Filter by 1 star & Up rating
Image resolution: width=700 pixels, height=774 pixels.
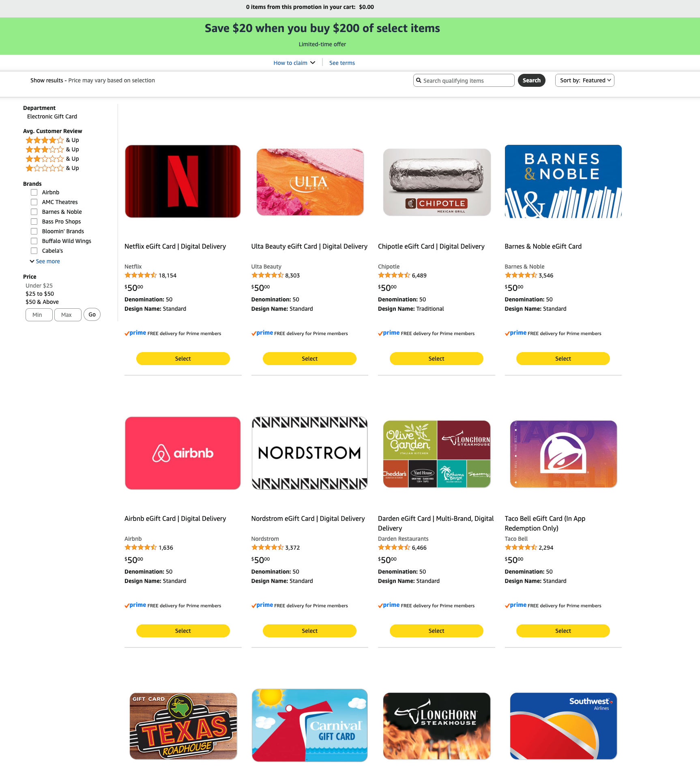point(52,168)
